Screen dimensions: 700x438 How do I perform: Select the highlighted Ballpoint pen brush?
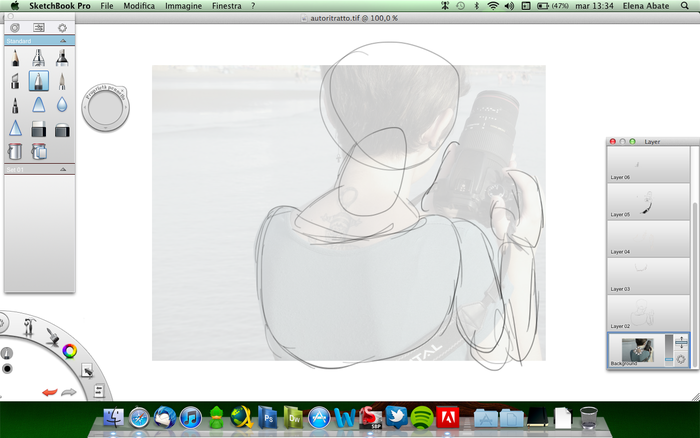(39, 81)
